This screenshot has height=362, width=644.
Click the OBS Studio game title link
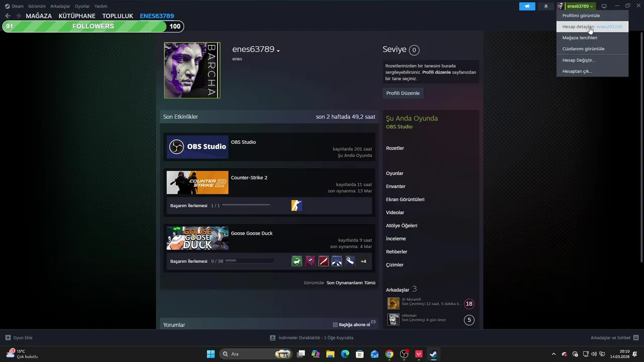coord(244,142)
